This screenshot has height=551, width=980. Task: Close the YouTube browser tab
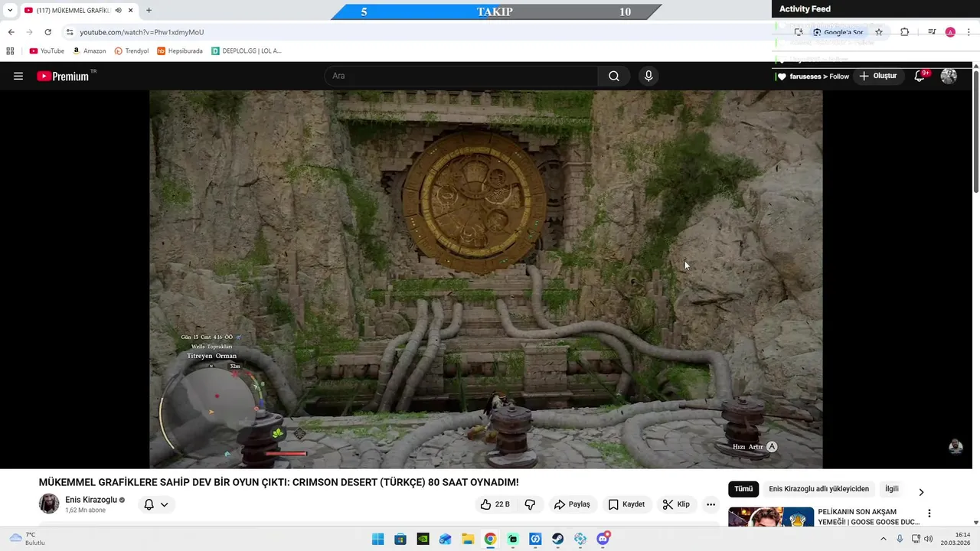[x=130, y=11]
